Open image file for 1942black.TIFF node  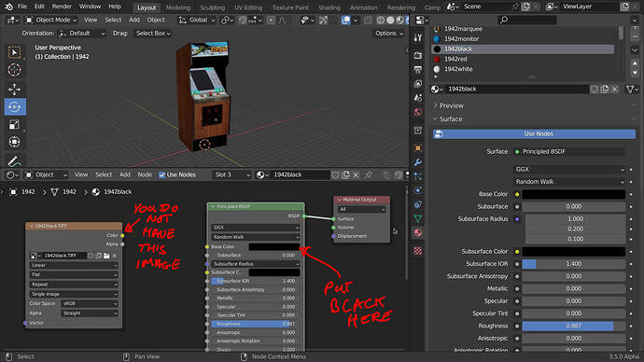tap(106, 256)
